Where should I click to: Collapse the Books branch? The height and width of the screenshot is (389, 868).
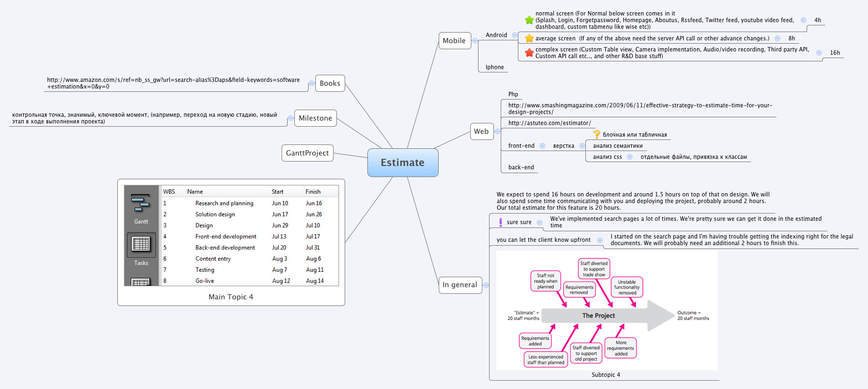tap(311, 84)
